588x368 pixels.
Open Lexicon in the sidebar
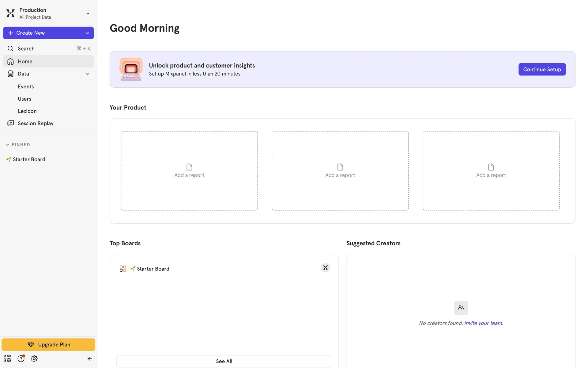coord(27,111)
